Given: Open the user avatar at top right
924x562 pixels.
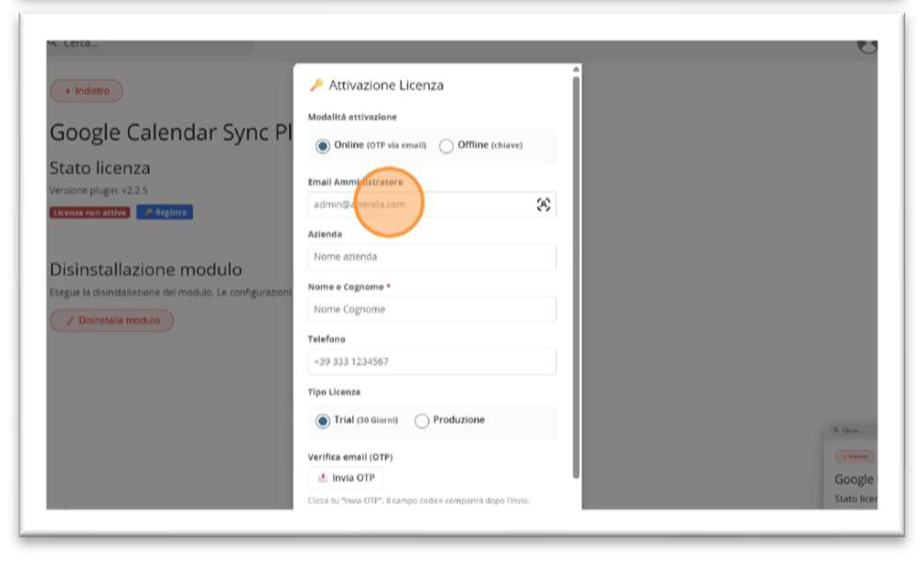Looking at the screenshot, I should pos(867,46).
